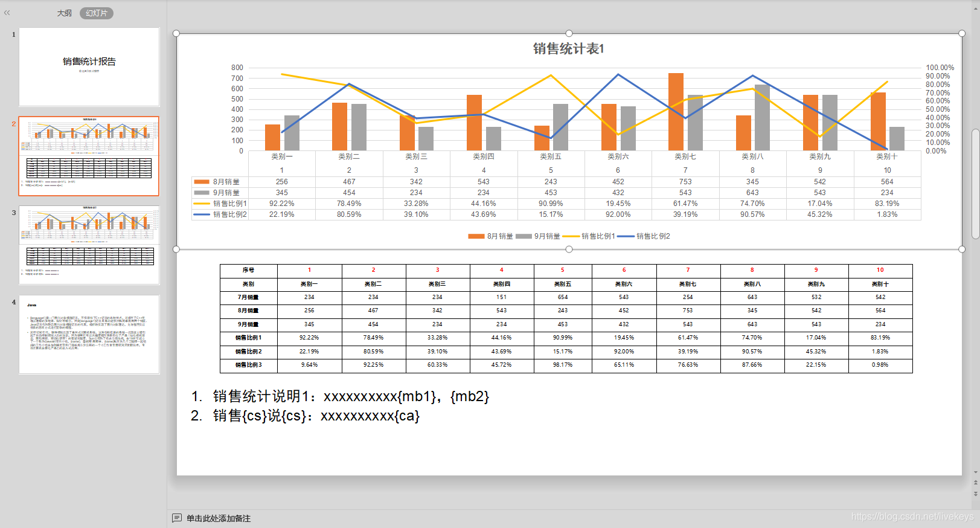Click 类别十 category axis label in the chart
Screen dimensions: 980x528
(887, 156)
